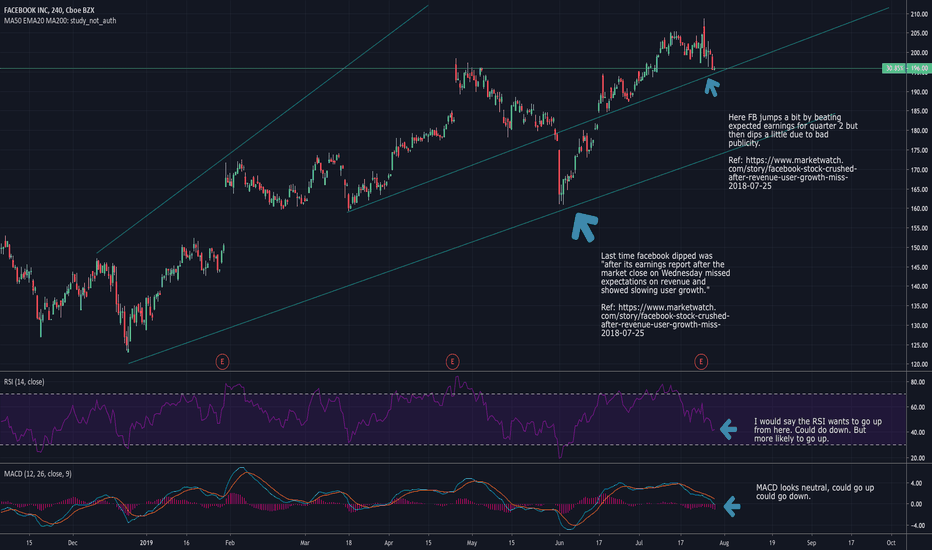Select the MACD (12, 26, close, 9) label
The width and height of the screenshot is (932, 550).
(x=38, y=474)
